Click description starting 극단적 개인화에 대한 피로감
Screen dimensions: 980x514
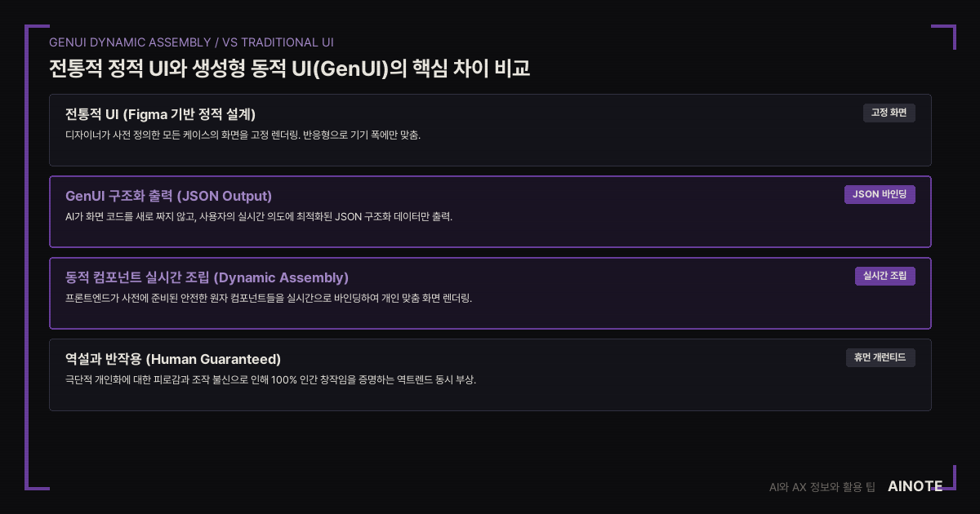coord(270,380)
